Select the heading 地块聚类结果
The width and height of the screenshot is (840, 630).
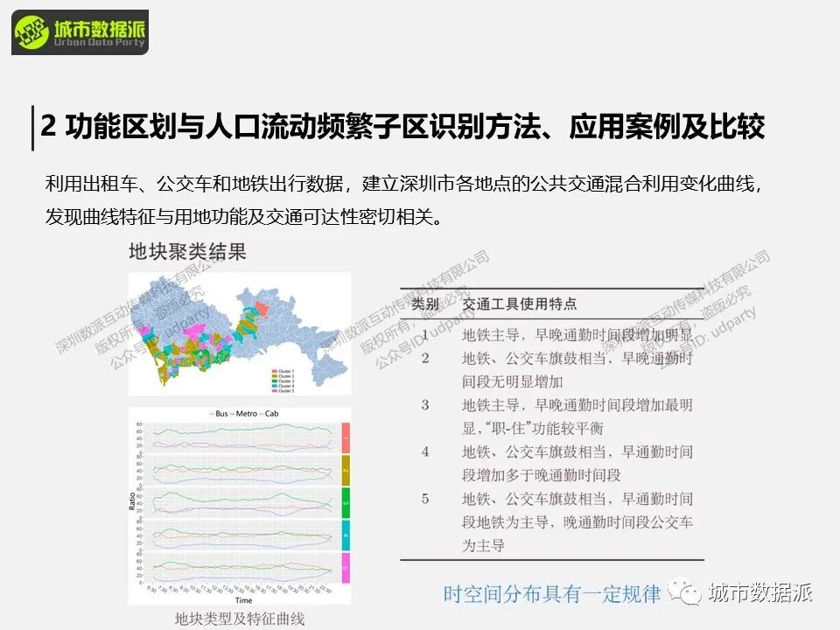[187, 251]
